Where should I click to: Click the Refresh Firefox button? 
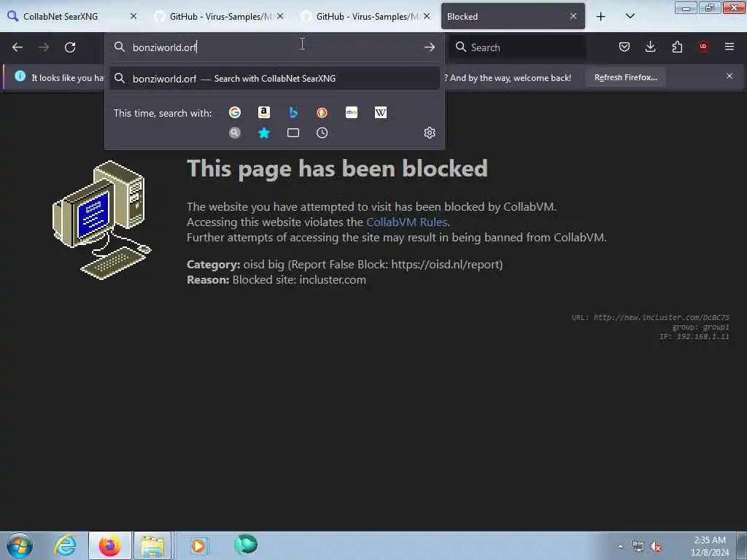point(625,77)
